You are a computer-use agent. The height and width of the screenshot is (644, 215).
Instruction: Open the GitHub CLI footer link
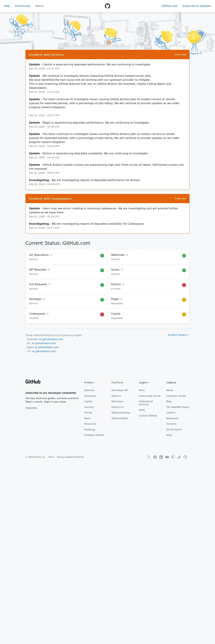click(x=118, y=407)
